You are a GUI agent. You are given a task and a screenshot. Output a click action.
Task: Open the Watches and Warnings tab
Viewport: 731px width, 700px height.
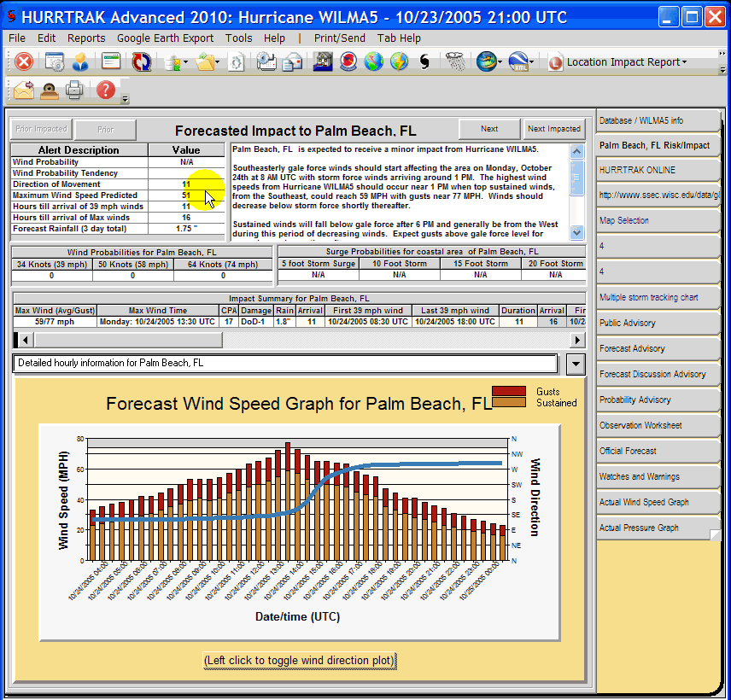[658, 476]
